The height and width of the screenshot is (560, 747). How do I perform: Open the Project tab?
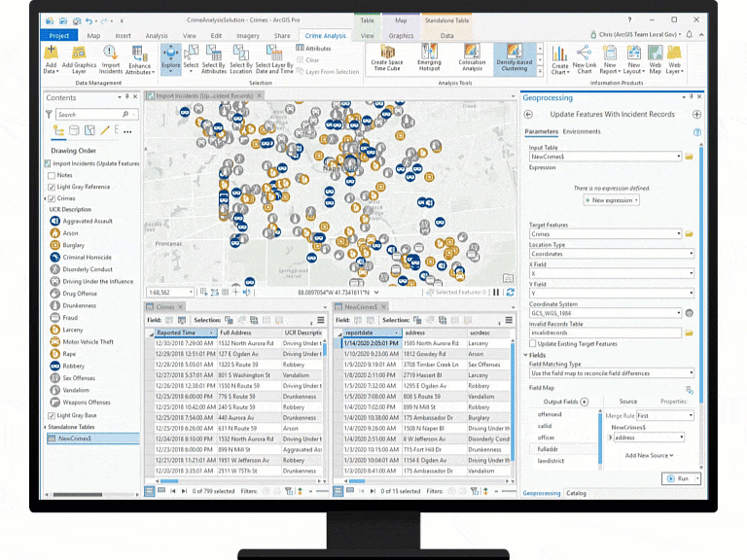pyautogui.click(x=59, y=36)
